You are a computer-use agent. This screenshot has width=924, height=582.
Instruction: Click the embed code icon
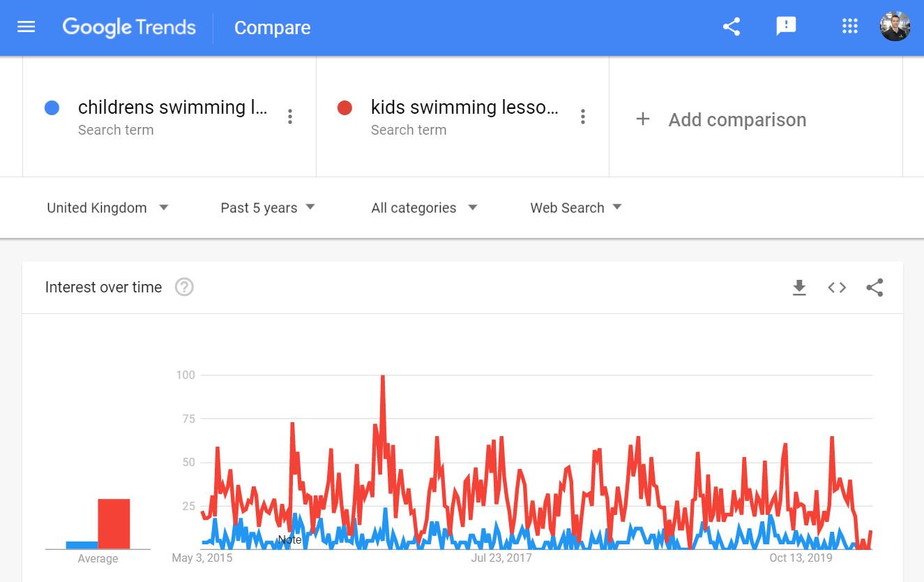837,288
